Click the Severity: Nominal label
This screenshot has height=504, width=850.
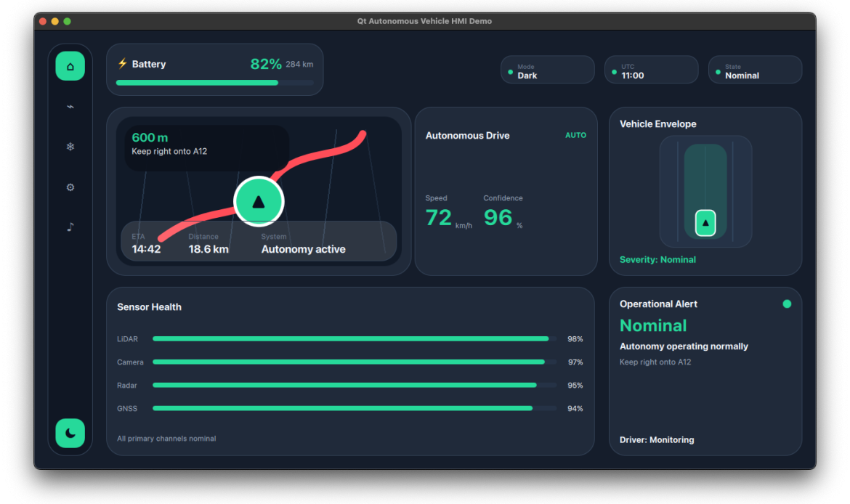click(x=657, y=259)
